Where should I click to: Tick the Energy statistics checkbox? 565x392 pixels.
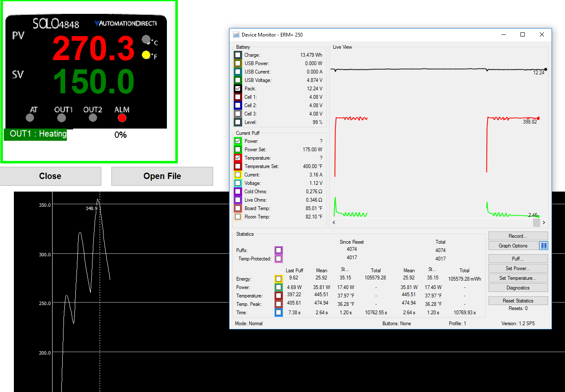pos(279,279)
